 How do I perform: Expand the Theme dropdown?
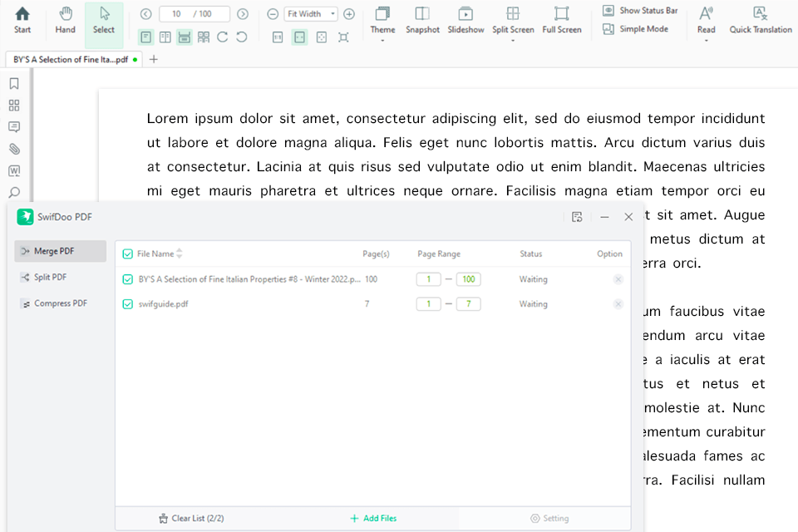[x=382, y=40]
